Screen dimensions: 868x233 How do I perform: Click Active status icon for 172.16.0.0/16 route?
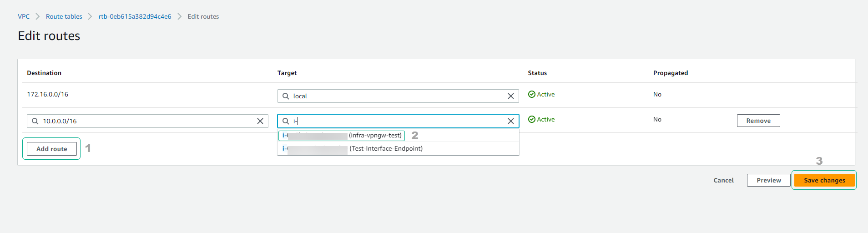pos(531,94)
